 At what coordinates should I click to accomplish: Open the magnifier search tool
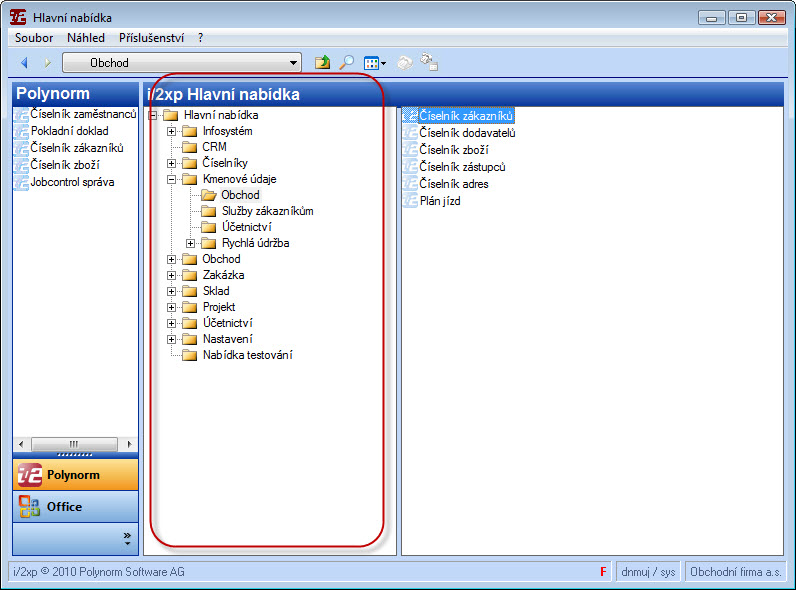coord(346,62)
